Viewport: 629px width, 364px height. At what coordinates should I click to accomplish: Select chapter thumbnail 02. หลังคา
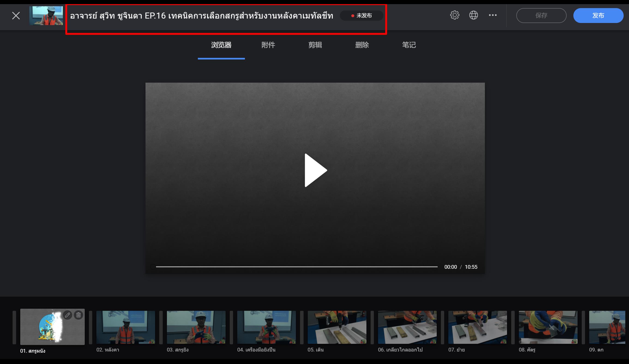point(126,327)
